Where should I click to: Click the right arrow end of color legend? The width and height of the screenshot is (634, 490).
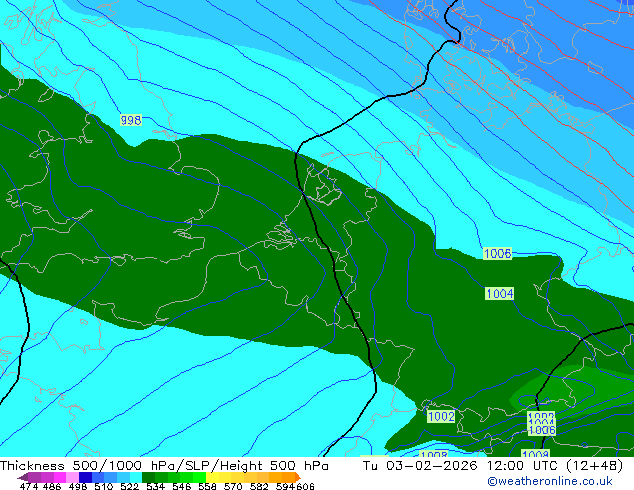[298, 477]
